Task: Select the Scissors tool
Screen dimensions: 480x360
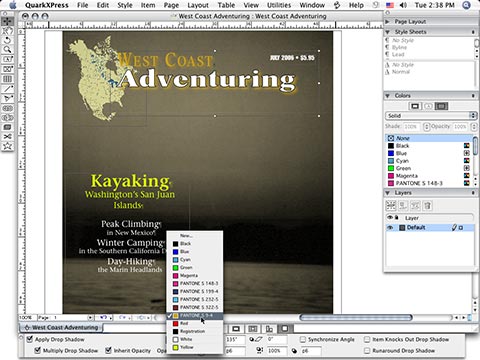Action: click(7, 137)
